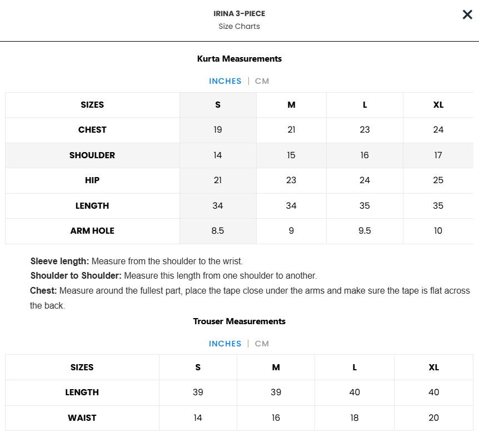Click Trouser waist value 20 for XL
The height and width of the screenshot is (448, 479).
(x=433, y=418)
